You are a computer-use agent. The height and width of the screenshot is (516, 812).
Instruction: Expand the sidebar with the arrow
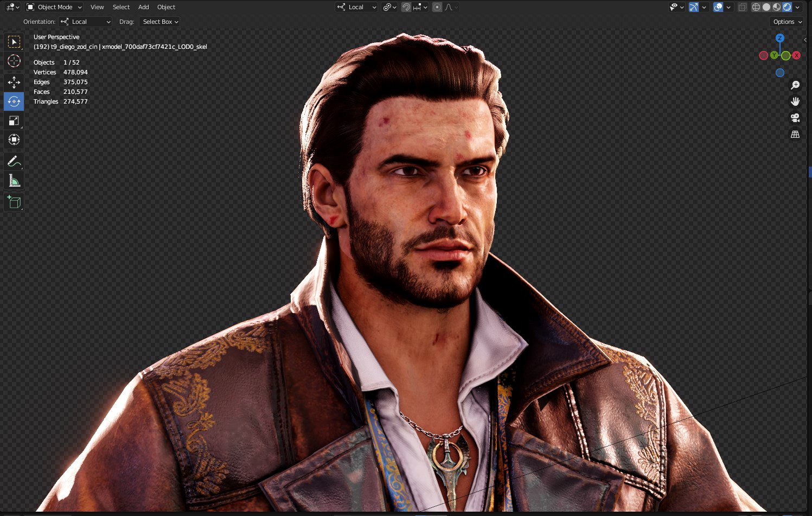tap(805, 40)
